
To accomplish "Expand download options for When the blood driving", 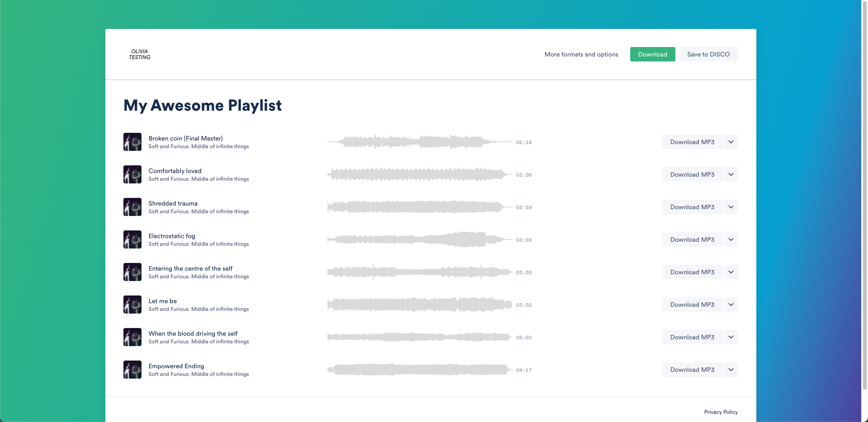I will click(x=731, y=337).
